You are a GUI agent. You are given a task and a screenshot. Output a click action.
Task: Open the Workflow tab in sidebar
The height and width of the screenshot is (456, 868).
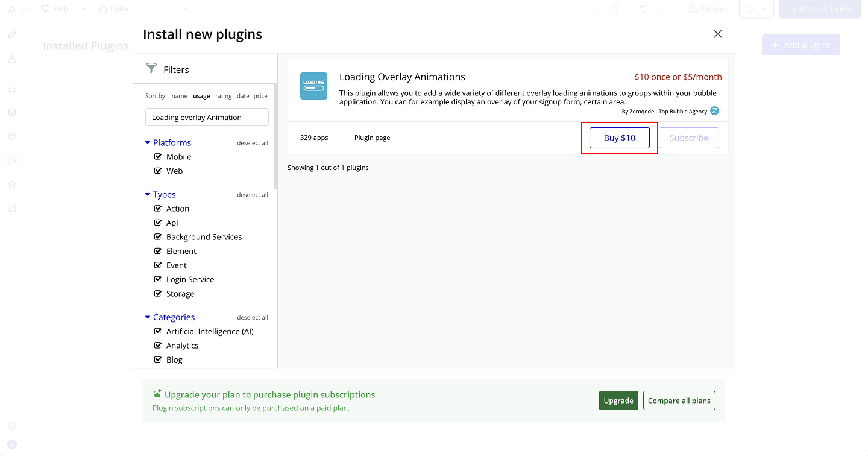click(x=12, y=59)
